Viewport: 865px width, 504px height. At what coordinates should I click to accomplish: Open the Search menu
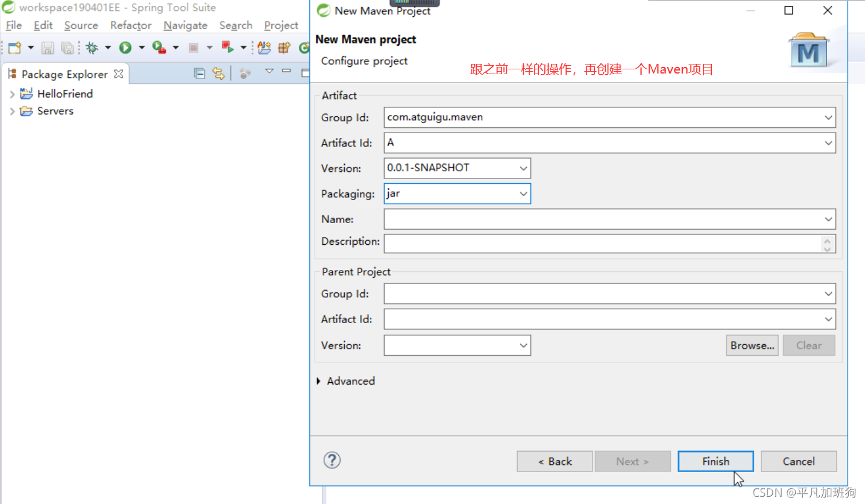(x=236, y=25)
